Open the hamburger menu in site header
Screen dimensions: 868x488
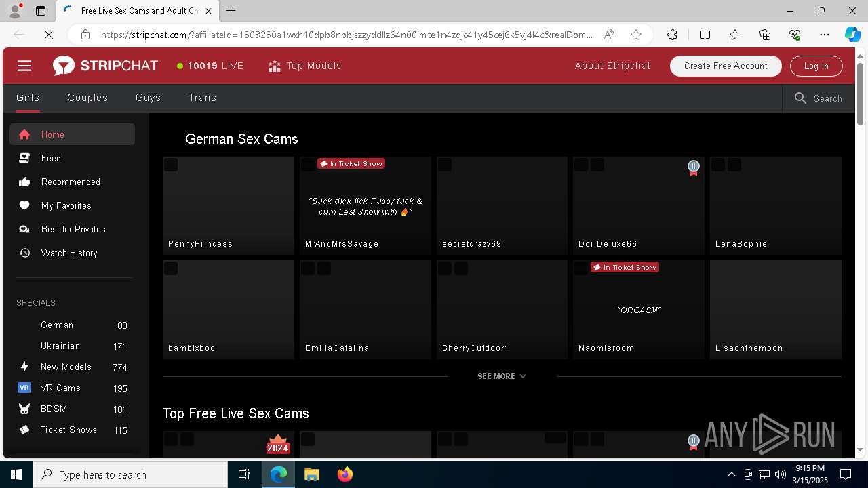click(24, 66)
